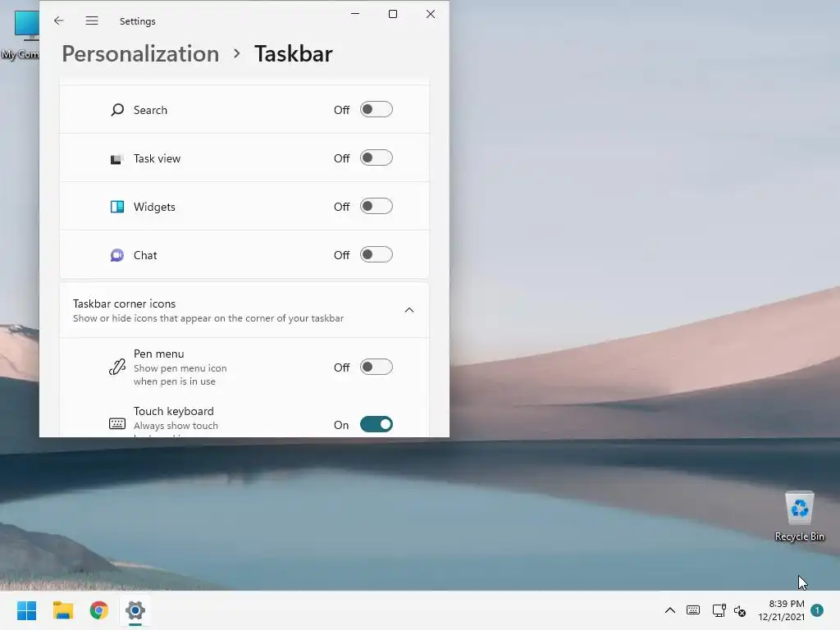Image resolution: width=840 pixels, height=630 pixels.
Task: Click the Widgets icon in list
Action: tap(116, 207)
